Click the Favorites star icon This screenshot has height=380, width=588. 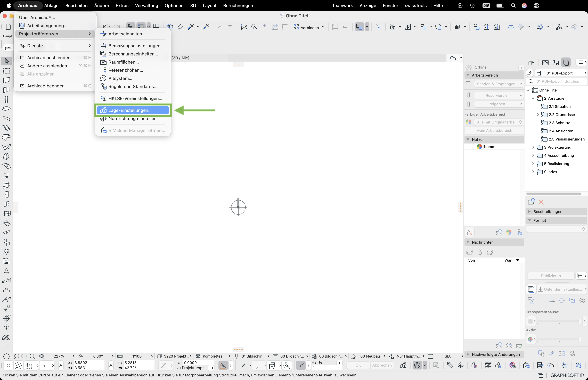[180, 27]
